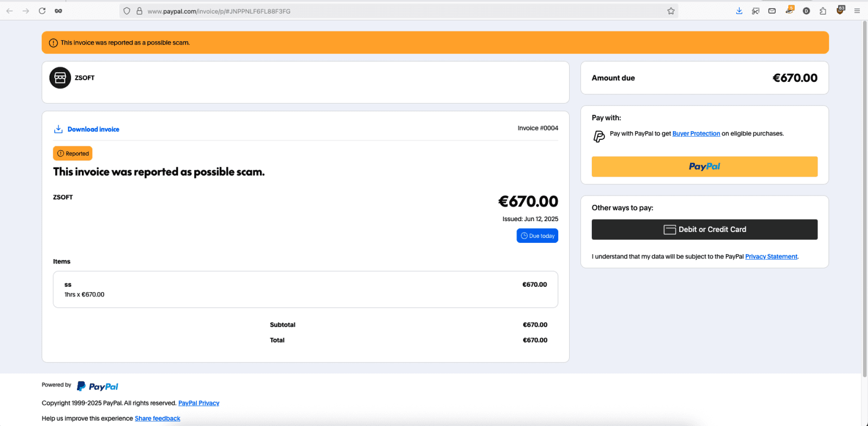The height and width of the screenshot is (426, 868).
Task: Click the Issued: Jun 12, 2025 text
Action: pyautogui.click(x=530, y=219)
